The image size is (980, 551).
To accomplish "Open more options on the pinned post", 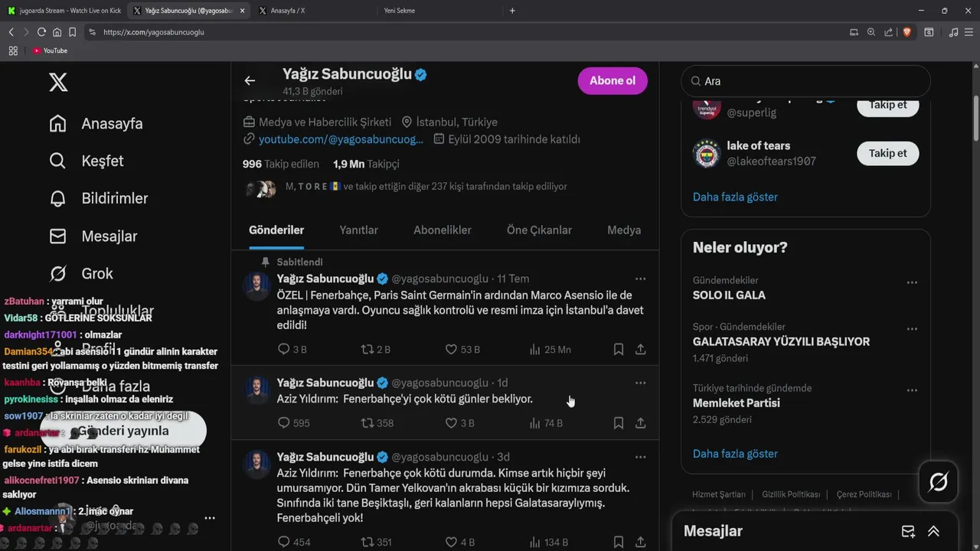I will (641, 279).
